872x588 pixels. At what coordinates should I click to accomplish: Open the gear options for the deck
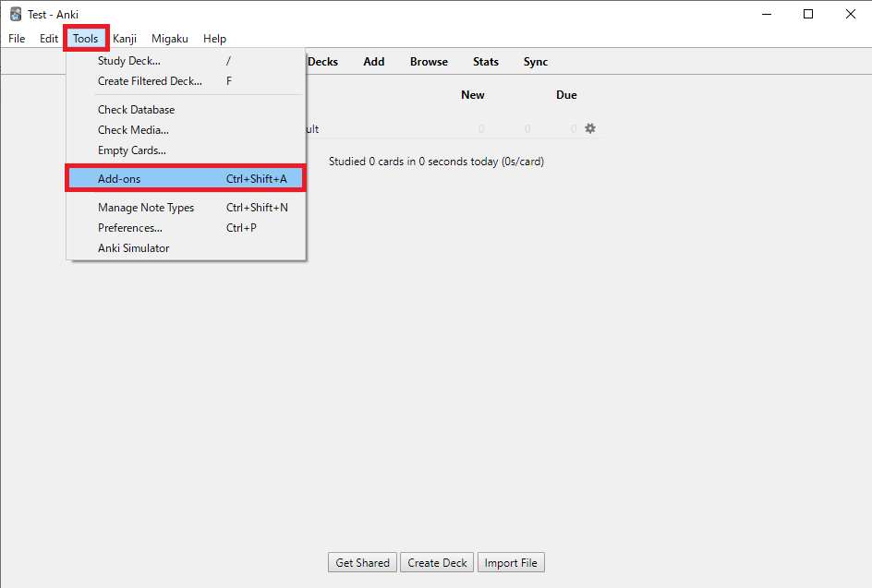(590, 129)
